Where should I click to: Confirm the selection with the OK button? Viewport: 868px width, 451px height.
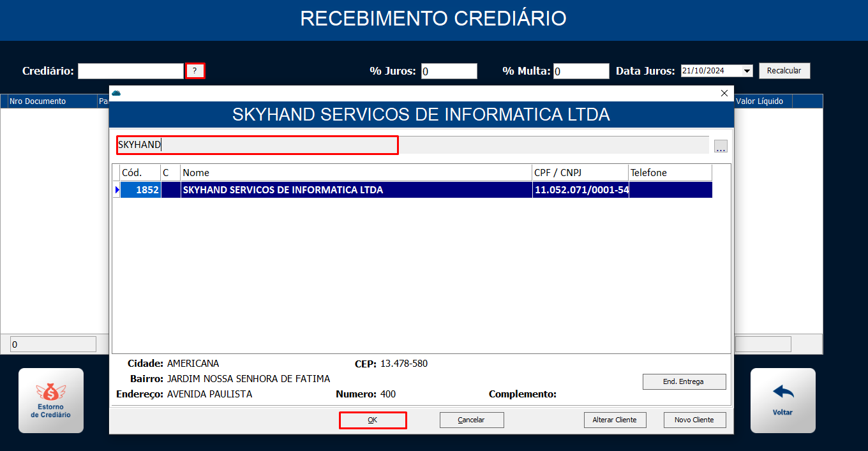(x=373, y=420)
